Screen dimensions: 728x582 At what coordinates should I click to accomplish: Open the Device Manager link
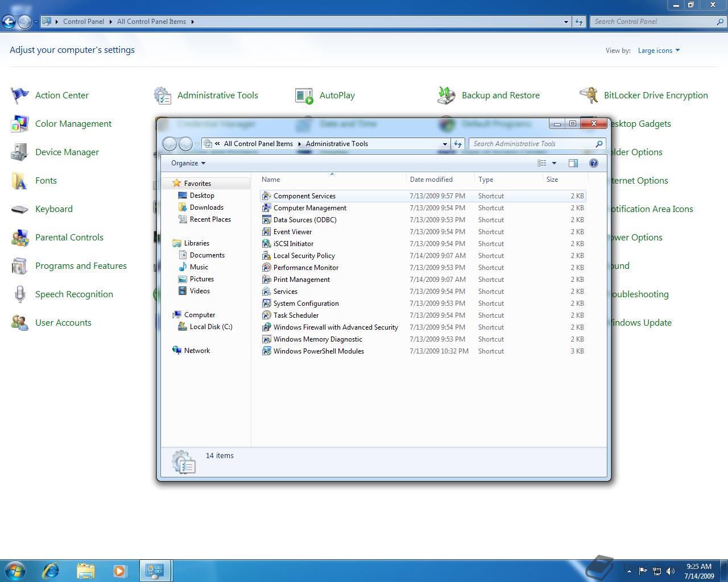click(x=67, y=152)
